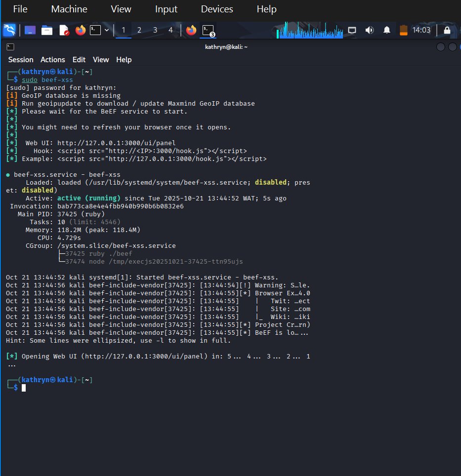The height and width of the screenshot is (476, 461).
Task: Open the text editor taskbar icon
Action: click(x=63, y=30)
